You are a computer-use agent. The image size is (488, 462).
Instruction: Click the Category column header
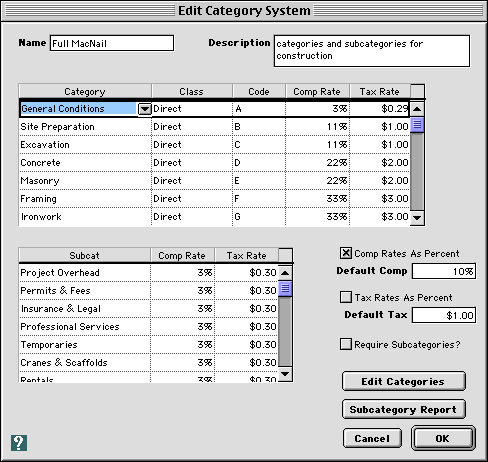pyautogui.click(x=85, y=91)
